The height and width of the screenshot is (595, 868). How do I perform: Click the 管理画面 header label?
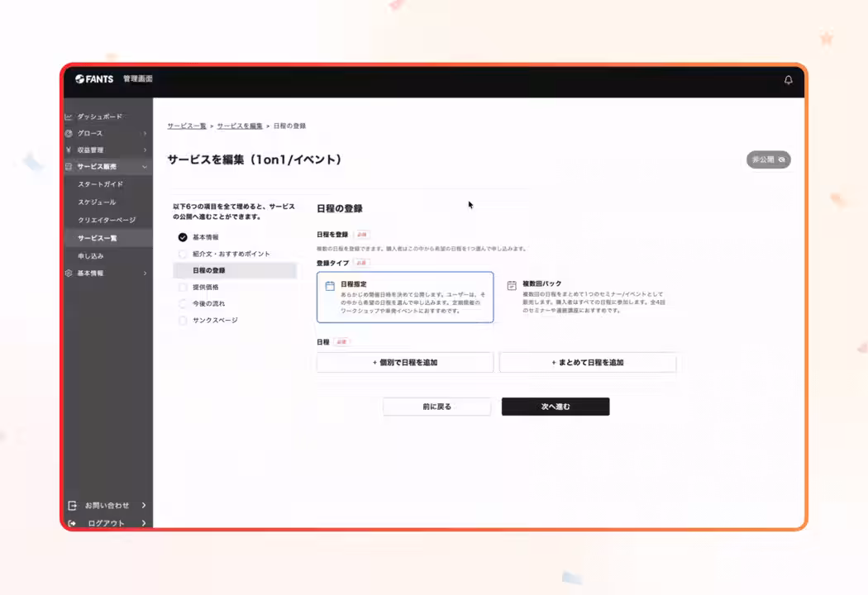(x=138, y=79)
